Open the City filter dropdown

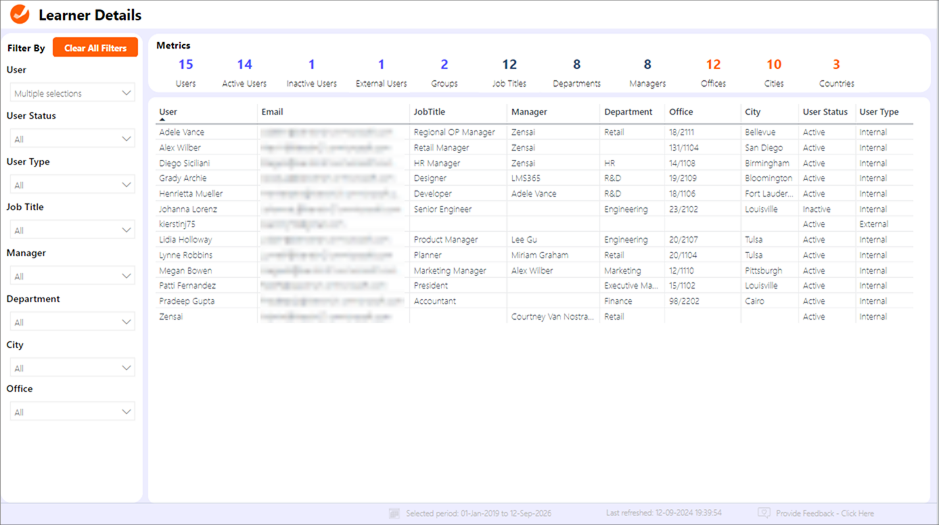coord(72,368)
